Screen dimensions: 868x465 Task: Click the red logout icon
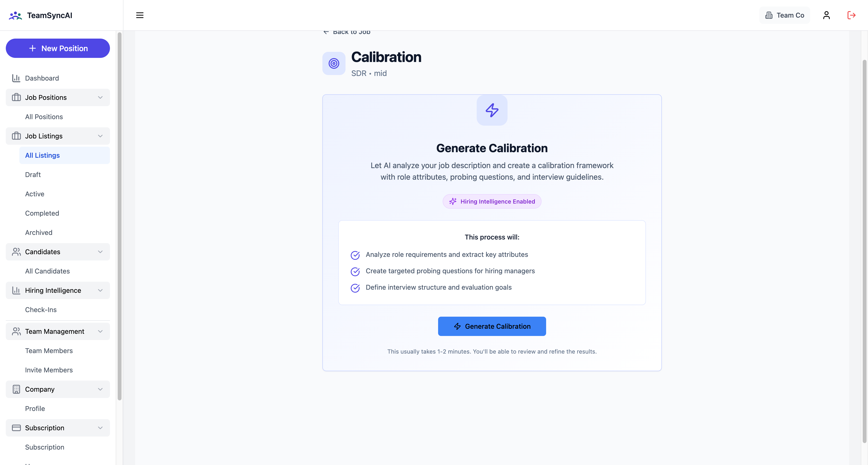[x=851, y=15]
